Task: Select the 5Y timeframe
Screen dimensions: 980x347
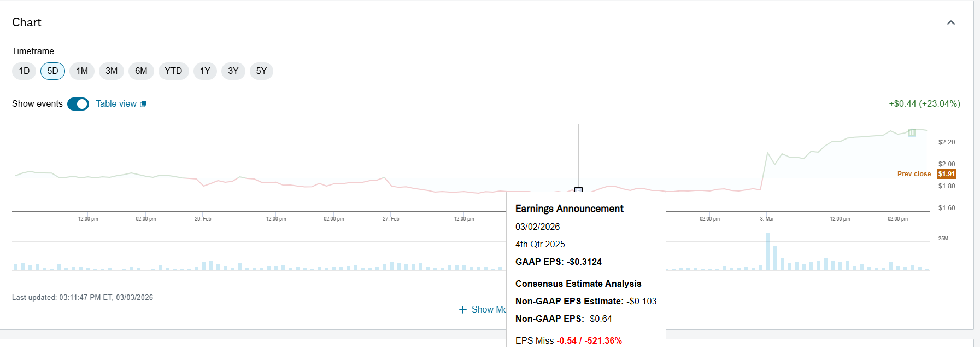Action: point(261,71)
